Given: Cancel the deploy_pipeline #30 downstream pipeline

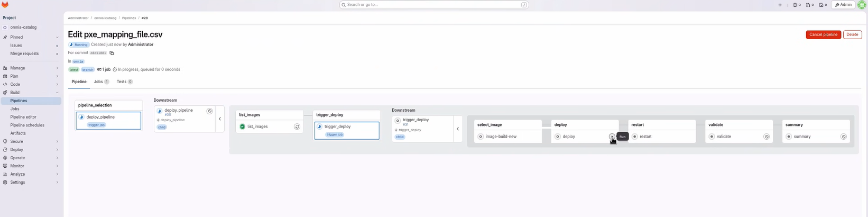Looking at the screenshot, I should pyautogui.click(x=210, y=111).
